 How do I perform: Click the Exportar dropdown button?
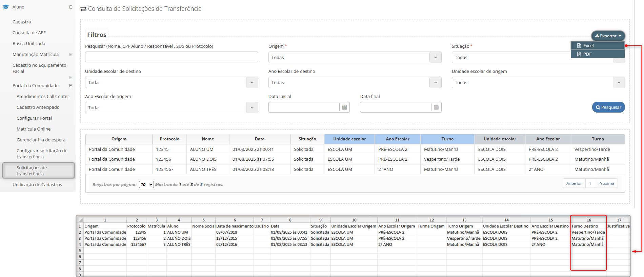pyautogui.click(x=608, y=36)
